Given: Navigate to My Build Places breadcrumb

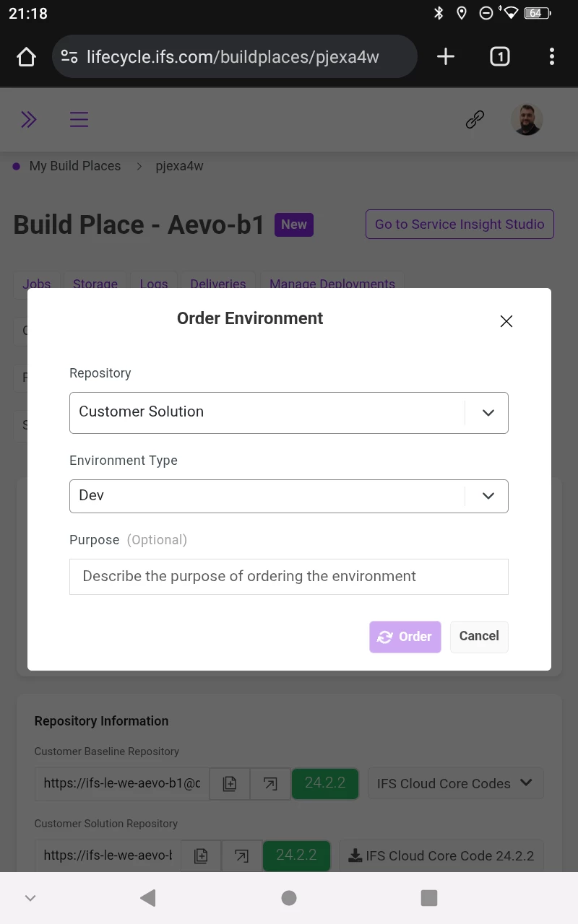Looking at the screenshot, I should click(x=75, y=166).
